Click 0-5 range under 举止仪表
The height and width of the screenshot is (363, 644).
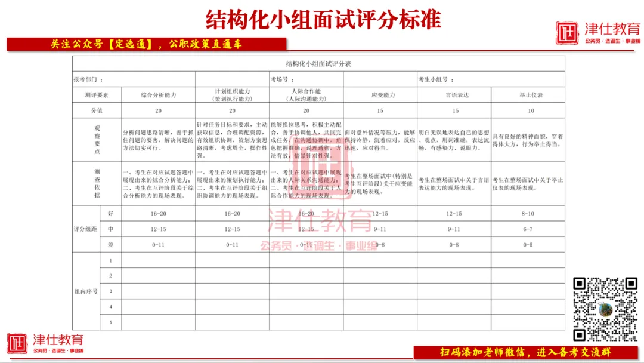point(528,245)
